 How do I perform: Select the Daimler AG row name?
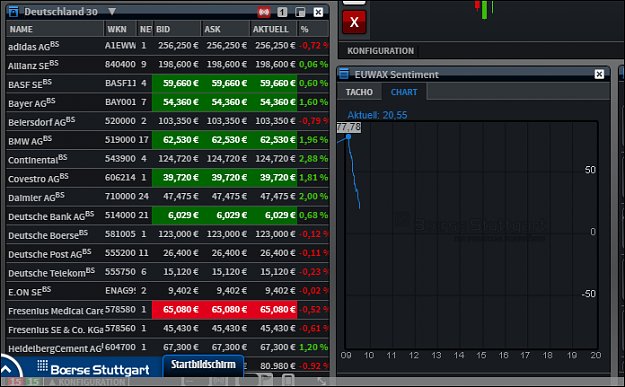(x=36, y=196)
